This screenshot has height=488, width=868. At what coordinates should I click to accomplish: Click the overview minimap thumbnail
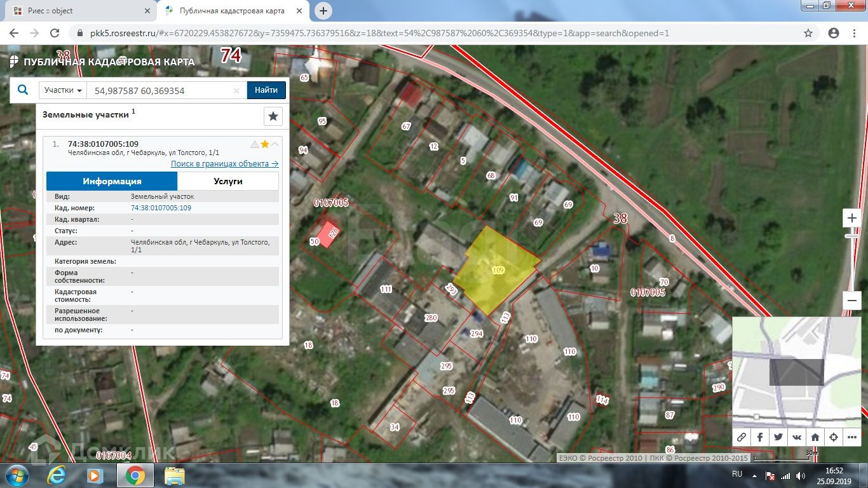tap(796, 371)
